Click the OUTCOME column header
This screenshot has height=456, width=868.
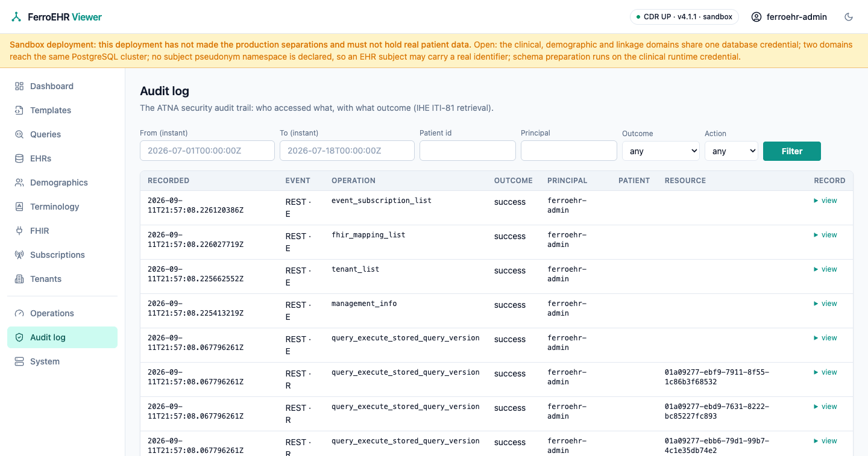pos(514,181)
